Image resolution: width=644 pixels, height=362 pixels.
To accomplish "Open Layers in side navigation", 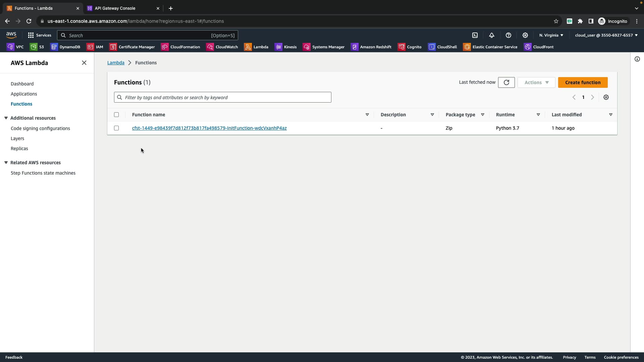I will [17, 138].
